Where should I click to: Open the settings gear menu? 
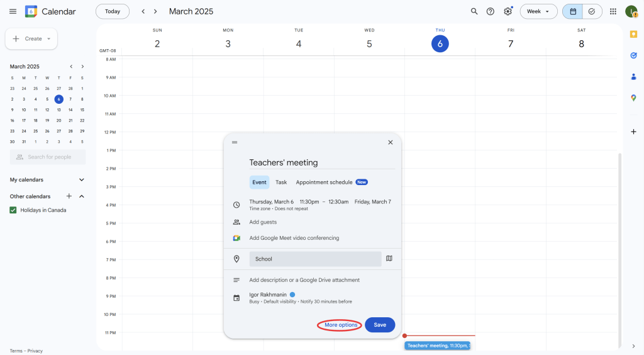pos(508,11)
